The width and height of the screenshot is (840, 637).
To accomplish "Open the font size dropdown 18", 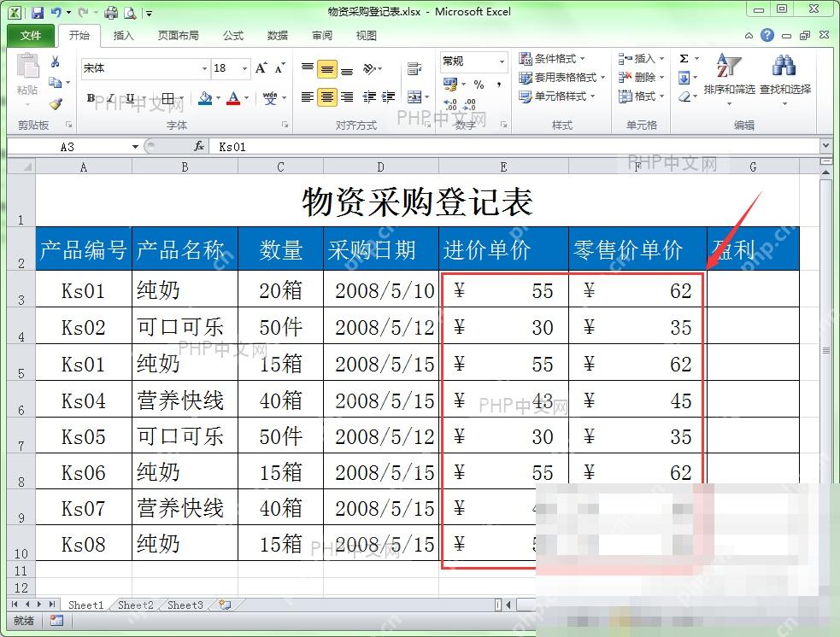I will (244, 68).
